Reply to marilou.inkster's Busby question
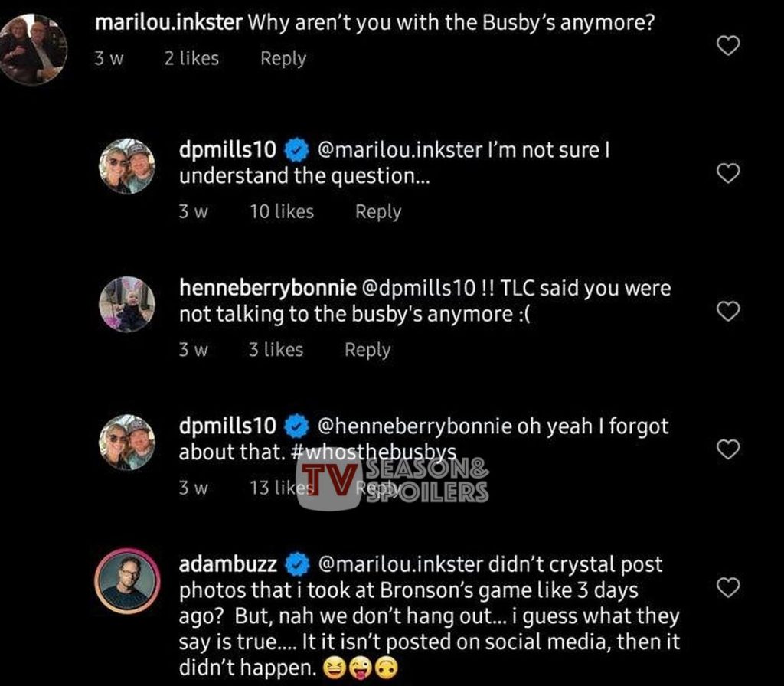The height and width of the screenshot is (686, 784). pos(283,58)
